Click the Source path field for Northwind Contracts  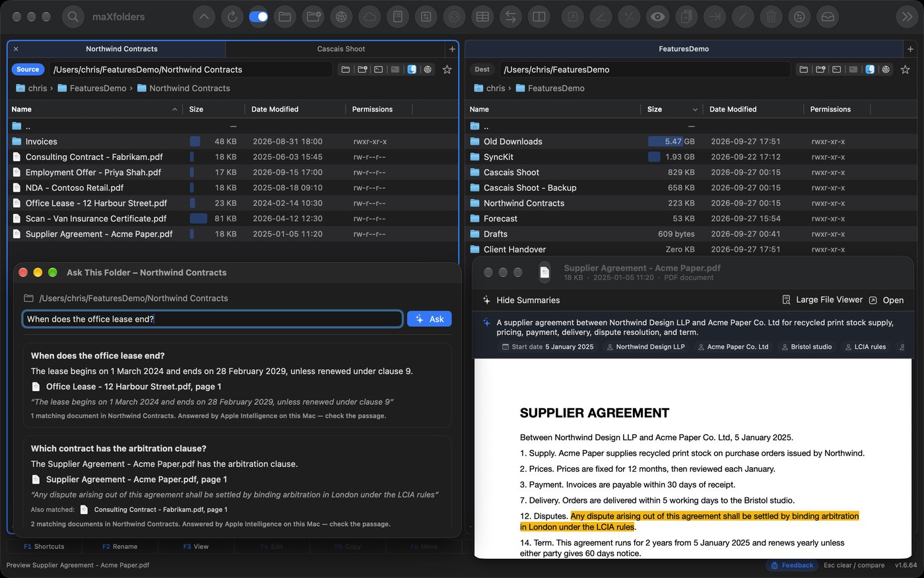click(191, 69)
